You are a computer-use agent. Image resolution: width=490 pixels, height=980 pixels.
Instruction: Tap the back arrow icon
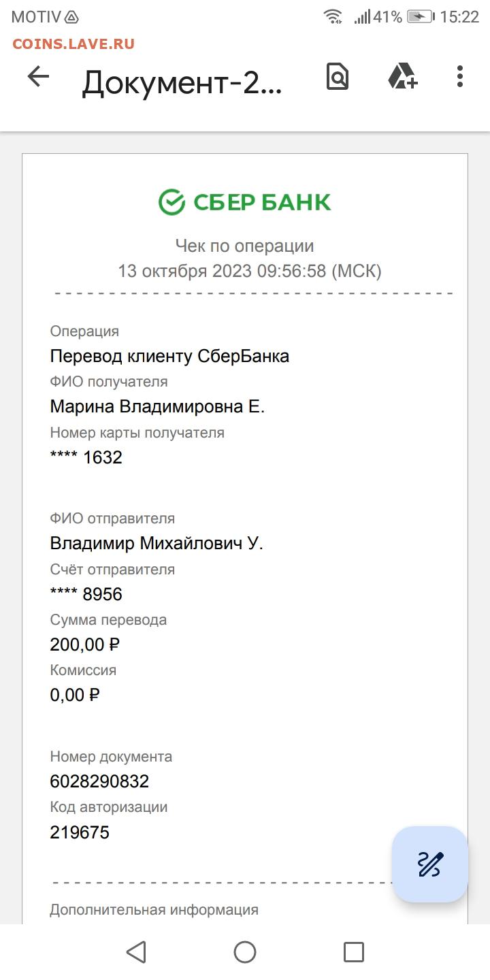pos(38,77)
